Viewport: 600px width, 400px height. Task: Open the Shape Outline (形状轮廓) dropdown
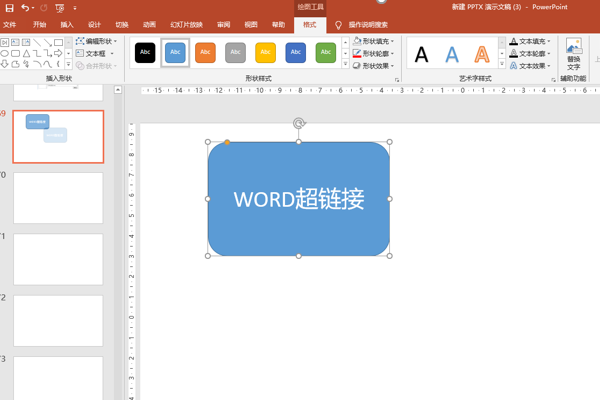point(374,53)
